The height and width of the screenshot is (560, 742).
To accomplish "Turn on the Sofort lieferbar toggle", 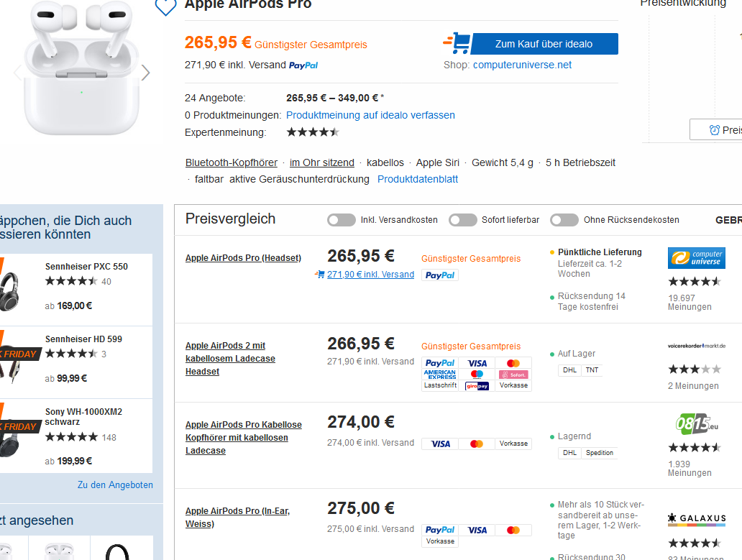I will (463, 220).
